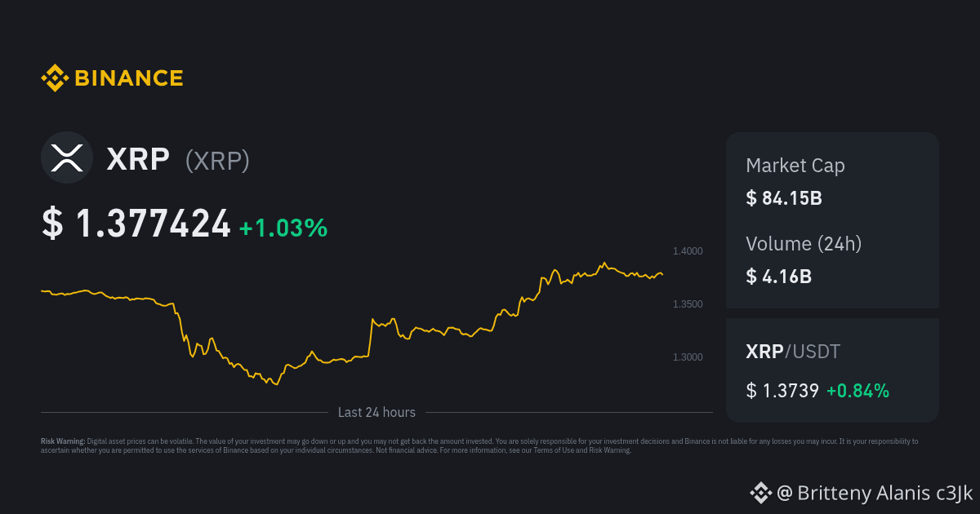Click the price $ 1.377424
Screen dimensions: 980x514
coord(136,224)
